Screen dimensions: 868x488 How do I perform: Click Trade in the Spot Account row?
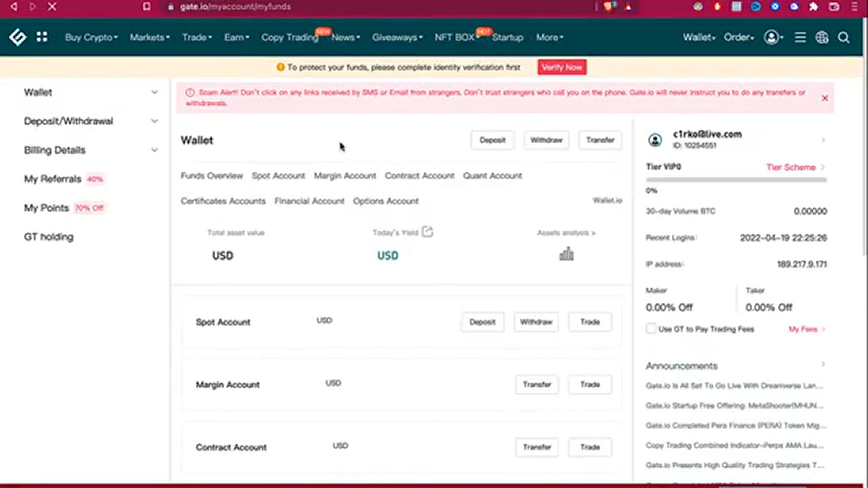[x=590, y=322]
